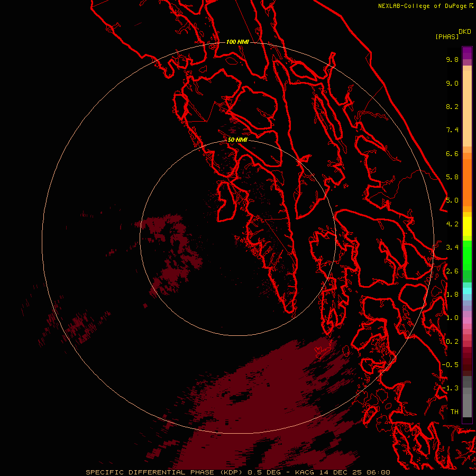Click the -0.5 scale value
Viewport: 476px width, 476px height.
[450, 365]
